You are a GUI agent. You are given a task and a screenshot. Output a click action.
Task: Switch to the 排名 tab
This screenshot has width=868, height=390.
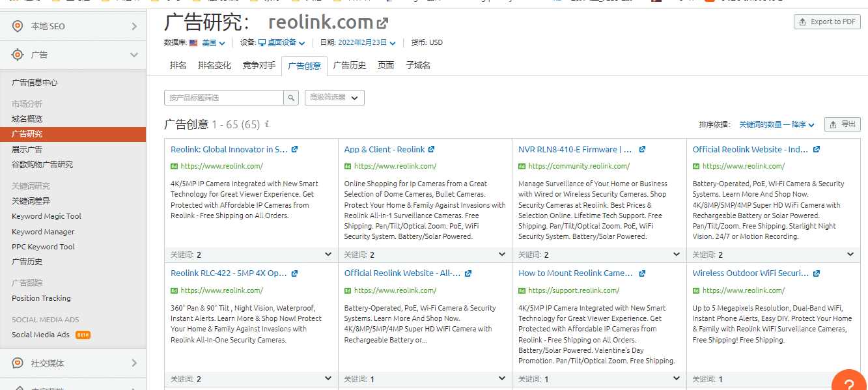pos(178,65)
